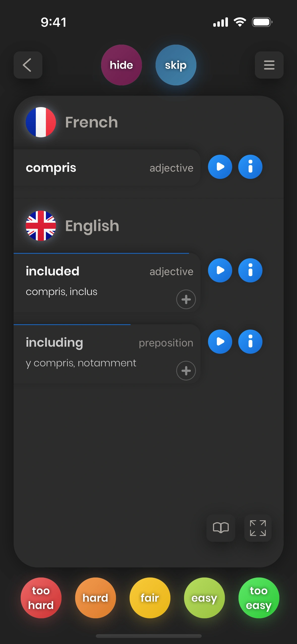Expand the 'including' entry with plus
The image size is (297, 644).
(186, 371)
